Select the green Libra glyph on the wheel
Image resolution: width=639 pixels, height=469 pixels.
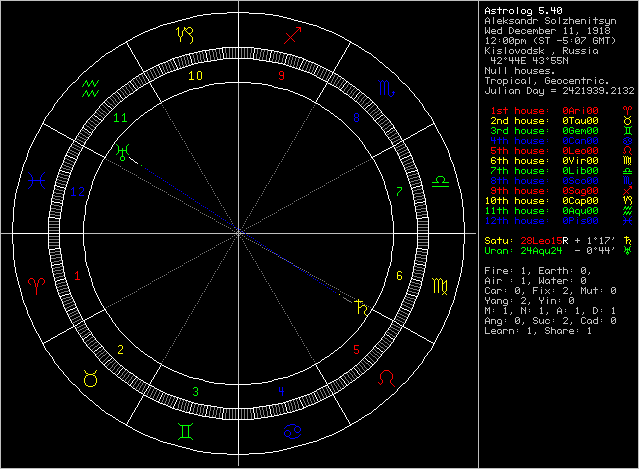point(439,181)
